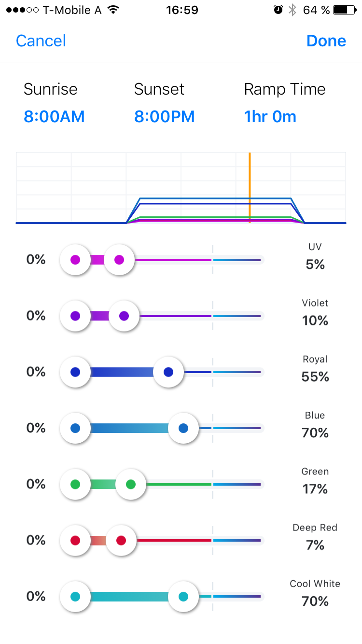
Task: Open the Sunrise time picker showing 8:00AM
Action: point(54,116)
